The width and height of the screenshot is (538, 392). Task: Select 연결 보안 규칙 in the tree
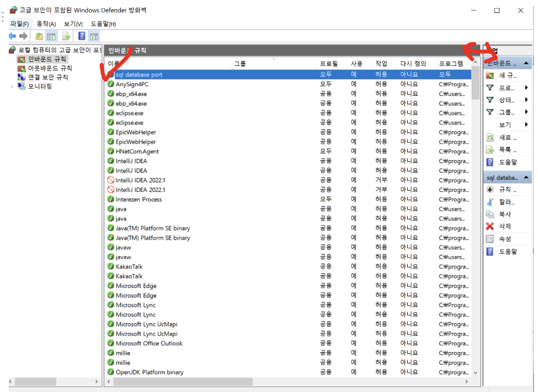point(48,77)
